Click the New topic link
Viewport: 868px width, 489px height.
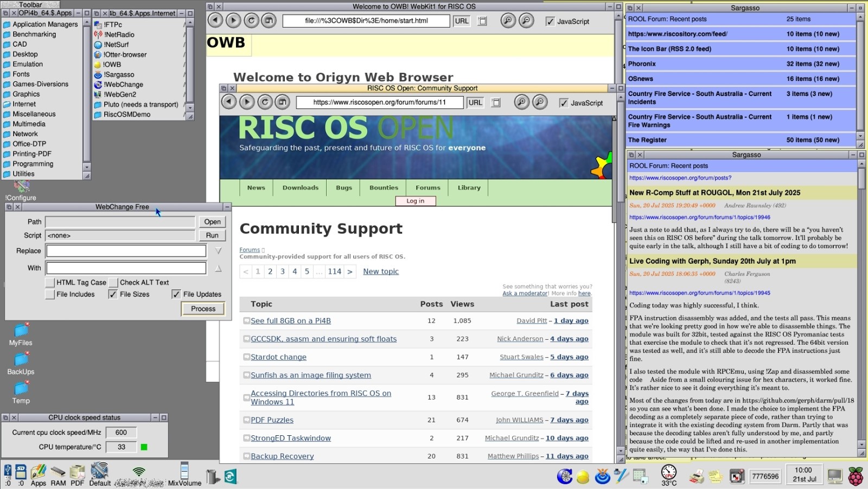point(381,271)
